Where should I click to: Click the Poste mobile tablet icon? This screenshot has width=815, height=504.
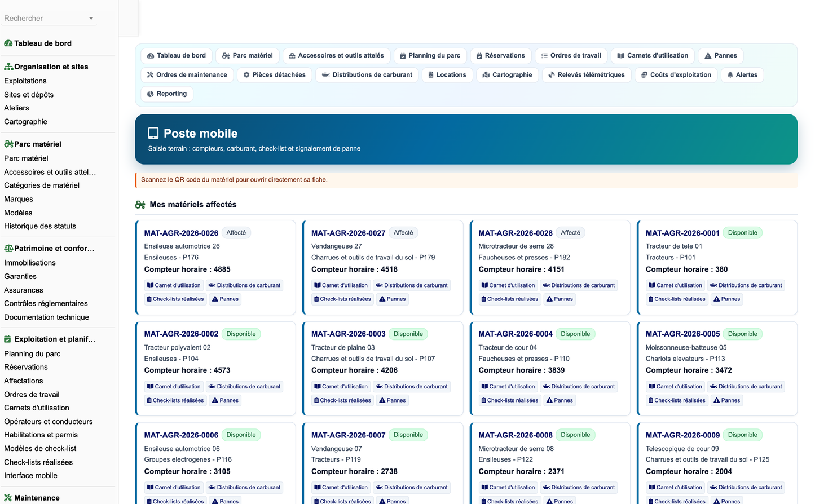pos(153,133)
